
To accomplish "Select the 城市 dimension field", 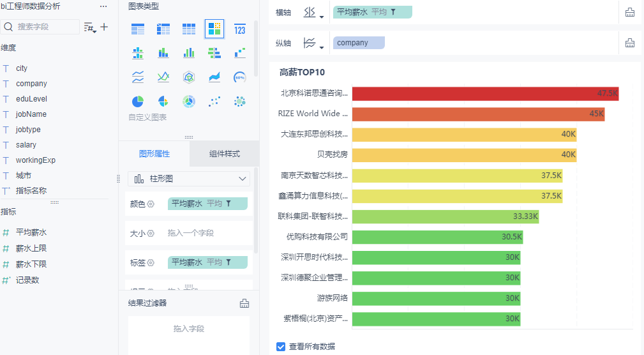I will pos(24,176).
